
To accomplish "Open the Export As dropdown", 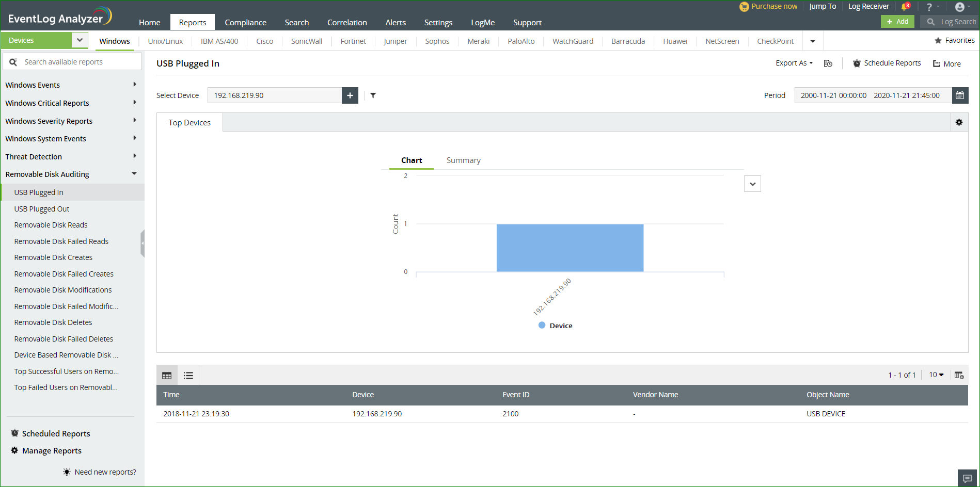I will (794, 63).
